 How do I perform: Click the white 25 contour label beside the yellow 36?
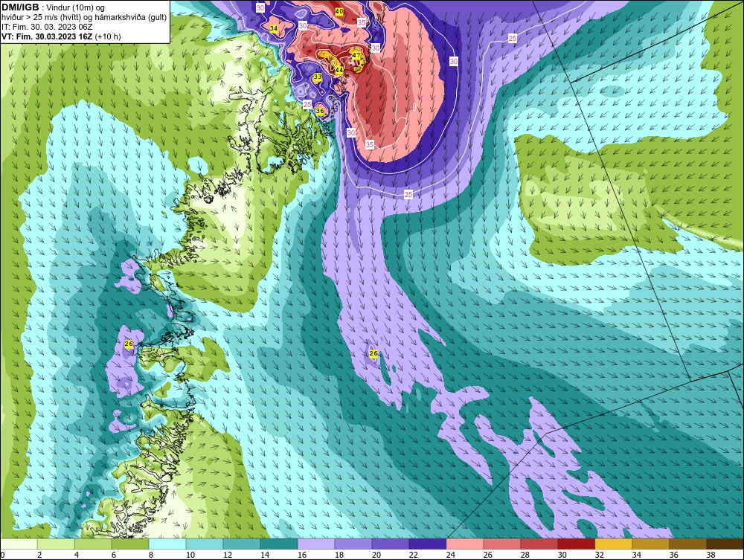pos(307,104)
